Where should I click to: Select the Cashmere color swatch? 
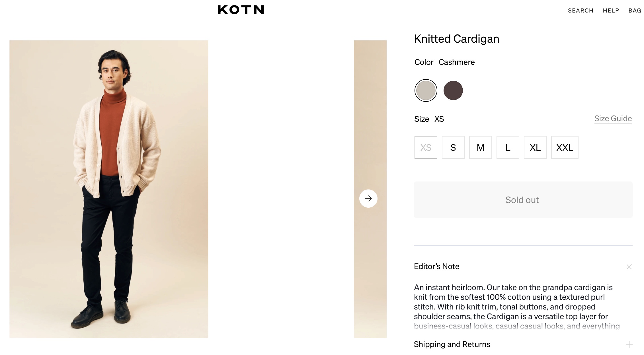[426, 90]
